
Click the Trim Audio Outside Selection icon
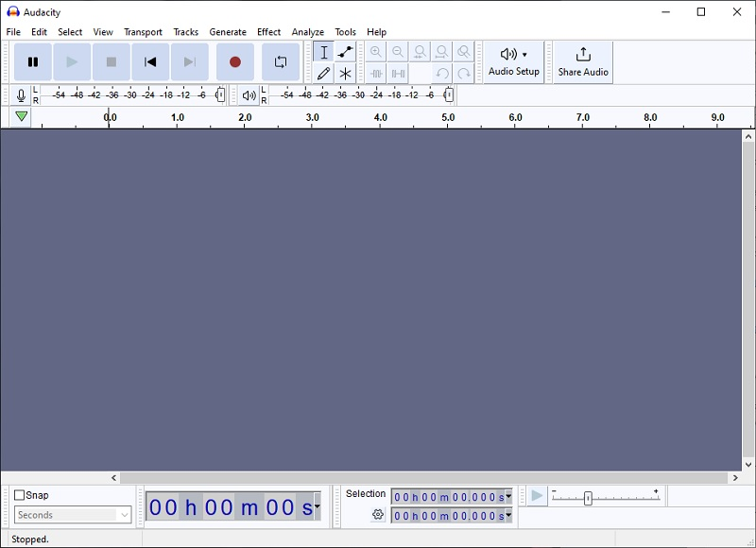[x=376, y=73]
